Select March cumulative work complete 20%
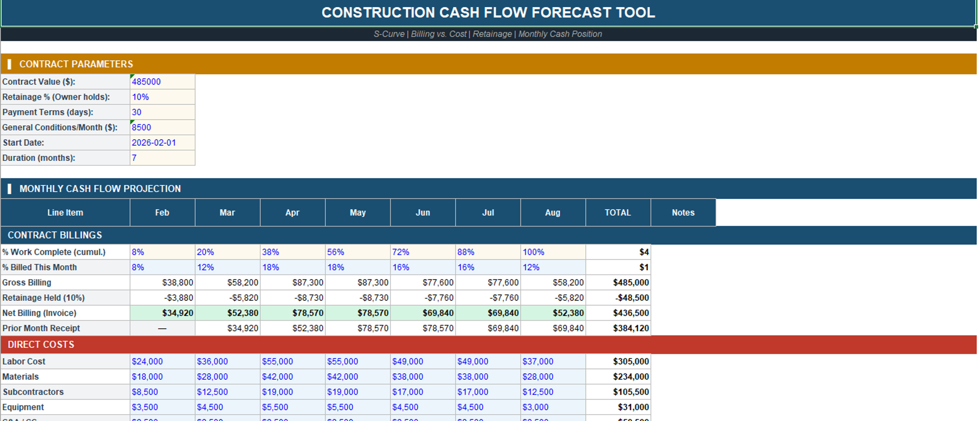 click(x=227, y=252)
